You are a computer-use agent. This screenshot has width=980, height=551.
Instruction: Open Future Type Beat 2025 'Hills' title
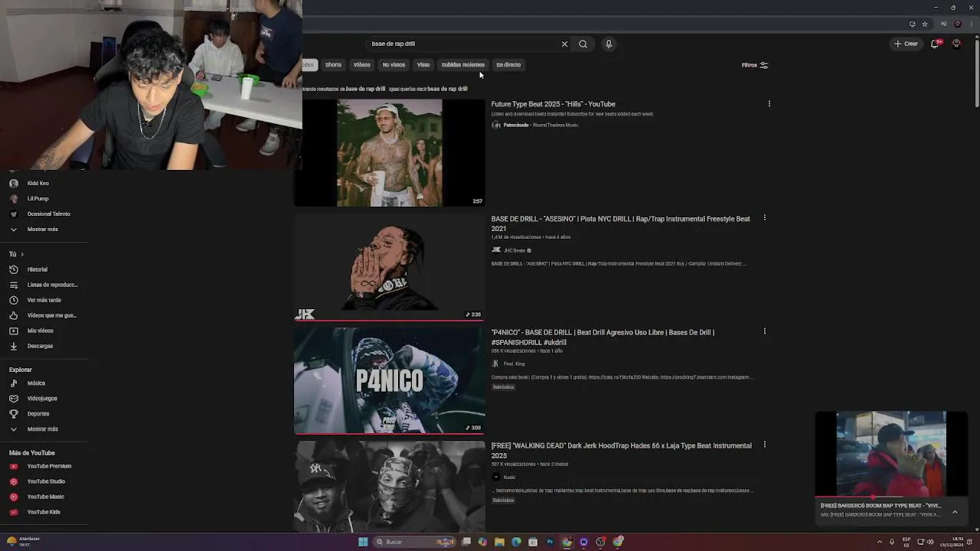coord(554,104)
